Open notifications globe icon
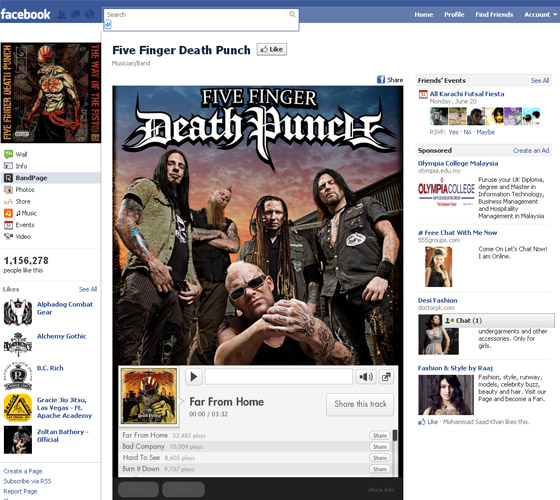This screenshot has width=560, height=500. [x=89, y=15]
